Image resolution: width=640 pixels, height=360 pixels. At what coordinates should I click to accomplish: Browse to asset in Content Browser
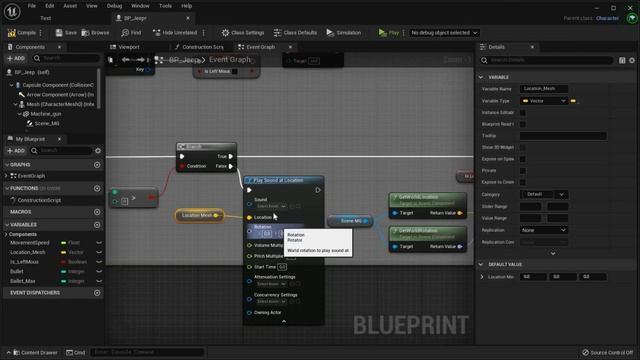click(95, 33)
